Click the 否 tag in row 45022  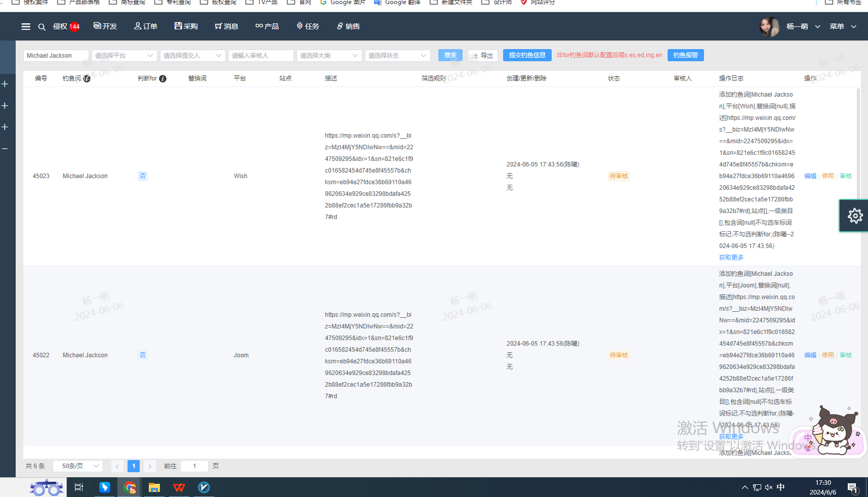[143, 355]
